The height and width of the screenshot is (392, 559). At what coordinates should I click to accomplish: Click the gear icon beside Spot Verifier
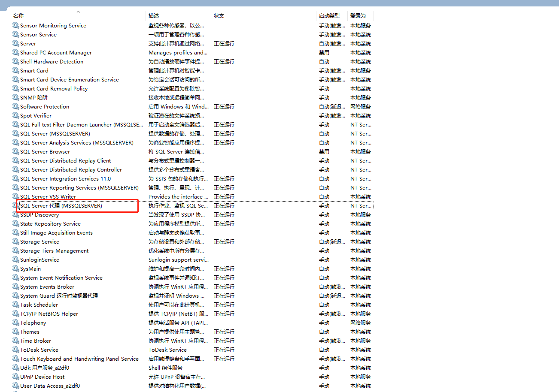16,116
